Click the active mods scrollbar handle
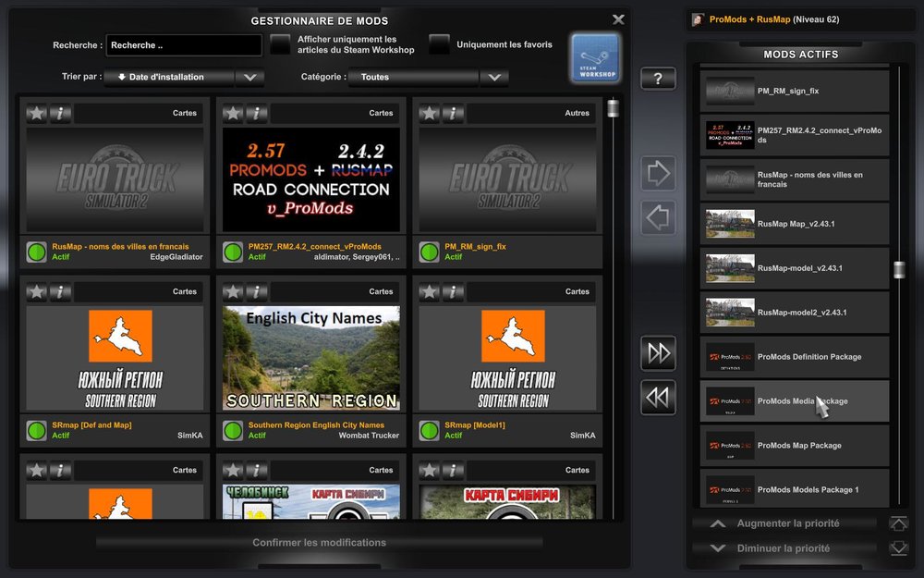The width and height of the screenshot is (924, 578). [899, 269]
